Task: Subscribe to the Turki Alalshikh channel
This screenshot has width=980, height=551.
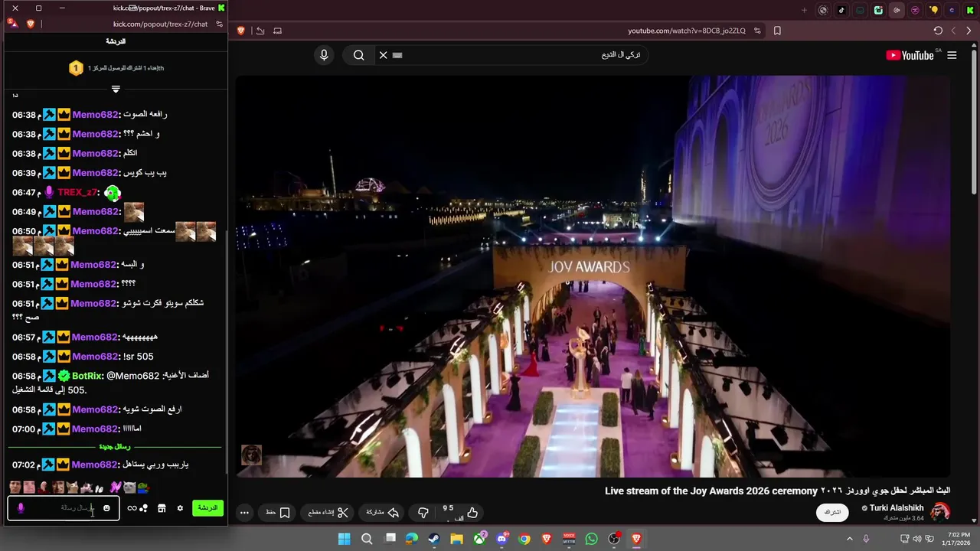Action: tap(833, 511)
